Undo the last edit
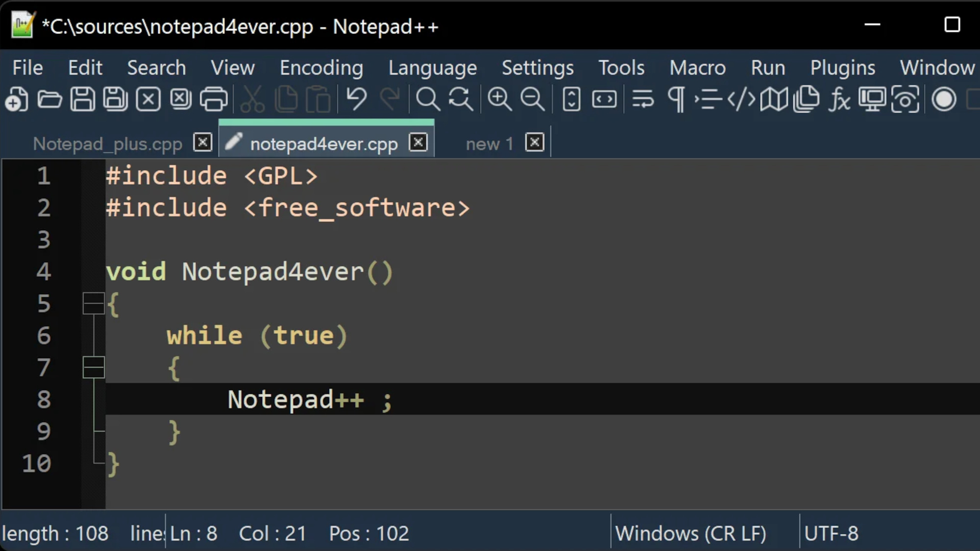This screenshot has height=551, width=980. (x=356, y=99)
